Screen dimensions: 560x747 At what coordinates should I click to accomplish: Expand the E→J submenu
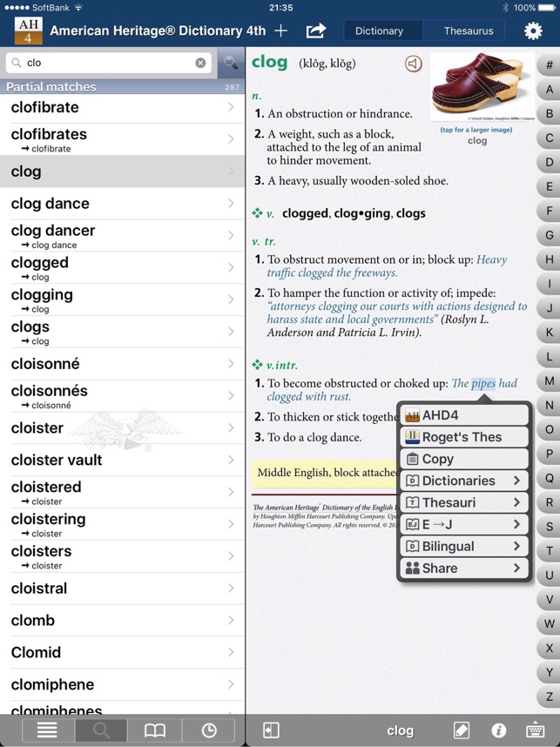(464, 524)
